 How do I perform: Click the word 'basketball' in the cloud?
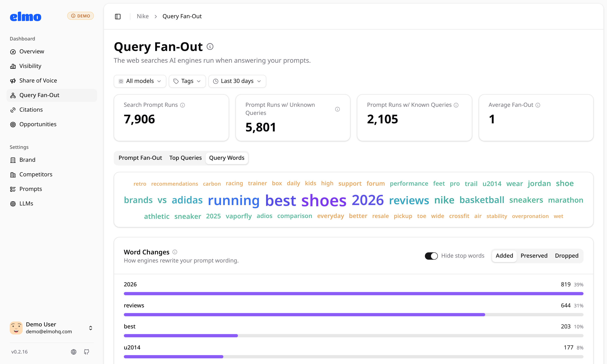click(482, 200)
